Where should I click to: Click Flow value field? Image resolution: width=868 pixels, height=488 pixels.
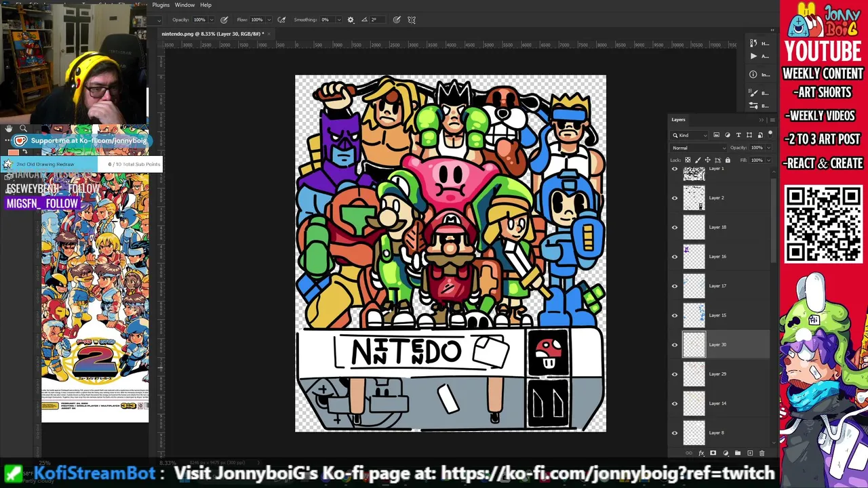258,20
